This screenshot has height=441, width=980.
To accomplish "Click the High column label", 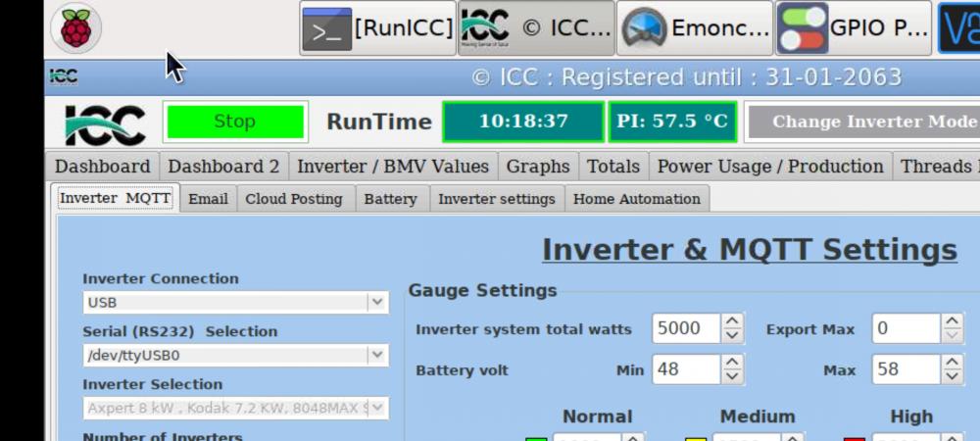I will click(911, 416).
